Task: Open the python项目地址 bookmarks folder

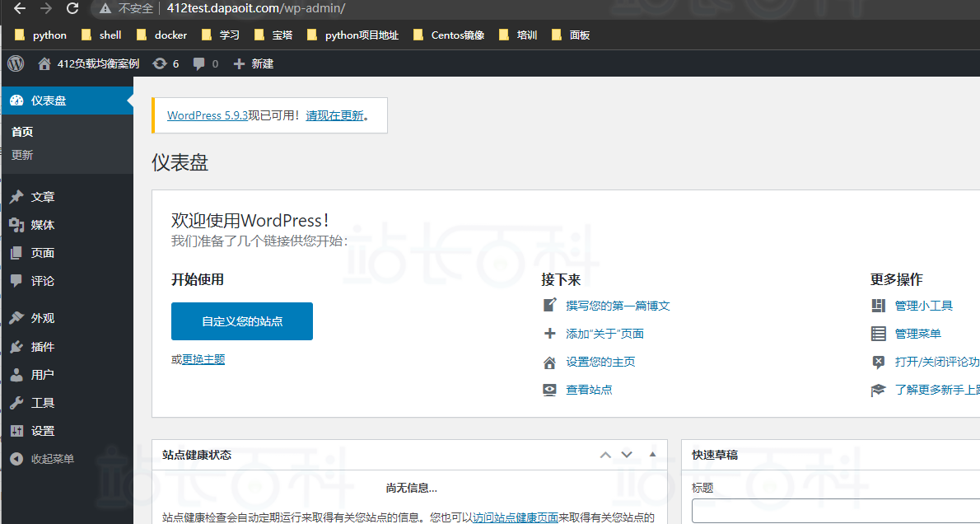Action: click(x=353, y=35)
